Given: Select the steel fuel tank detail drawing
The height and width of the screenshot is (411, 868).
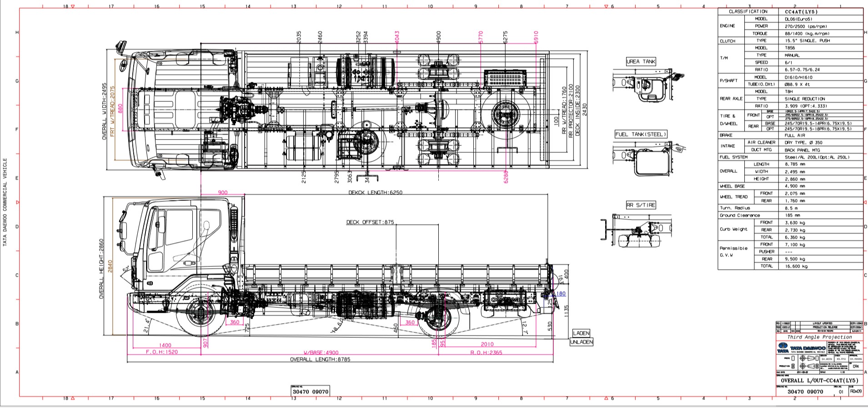Looking at the screenshot, I should [649, 159].
